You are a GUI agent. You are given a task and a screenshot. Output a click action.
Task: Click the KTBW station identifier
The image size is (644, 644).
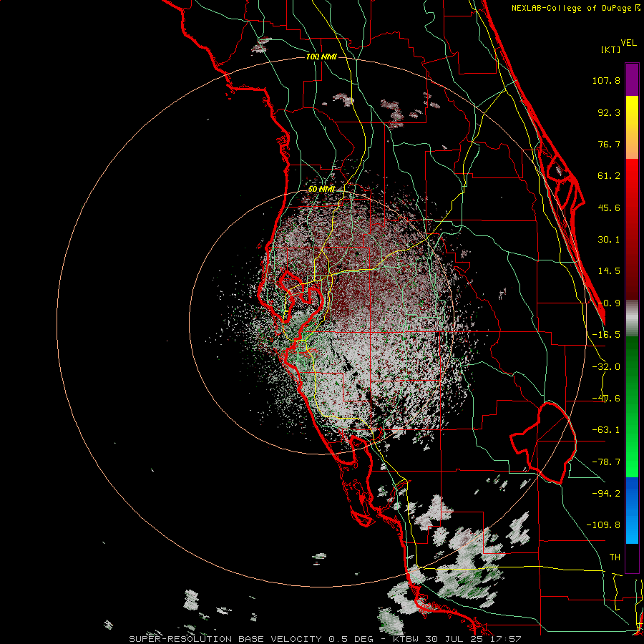click(406, 639)
